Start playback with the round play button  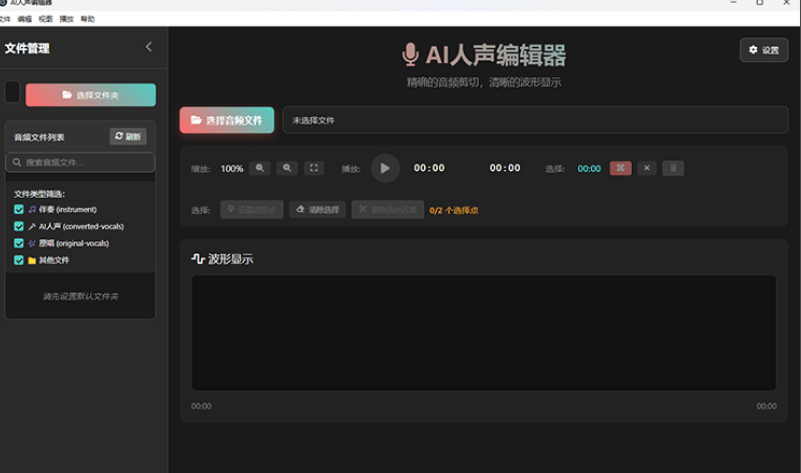[x=385, y=168]
